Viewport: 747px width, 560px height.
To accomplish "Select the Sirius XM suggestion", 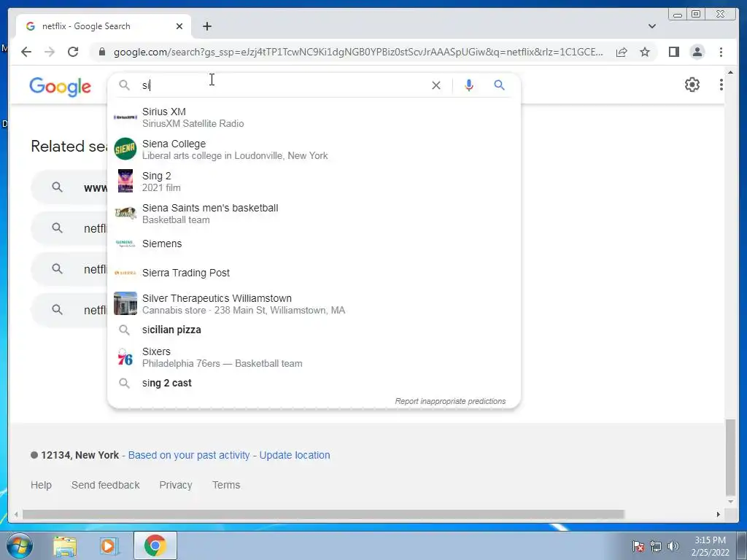I will [x=314, y=117].
